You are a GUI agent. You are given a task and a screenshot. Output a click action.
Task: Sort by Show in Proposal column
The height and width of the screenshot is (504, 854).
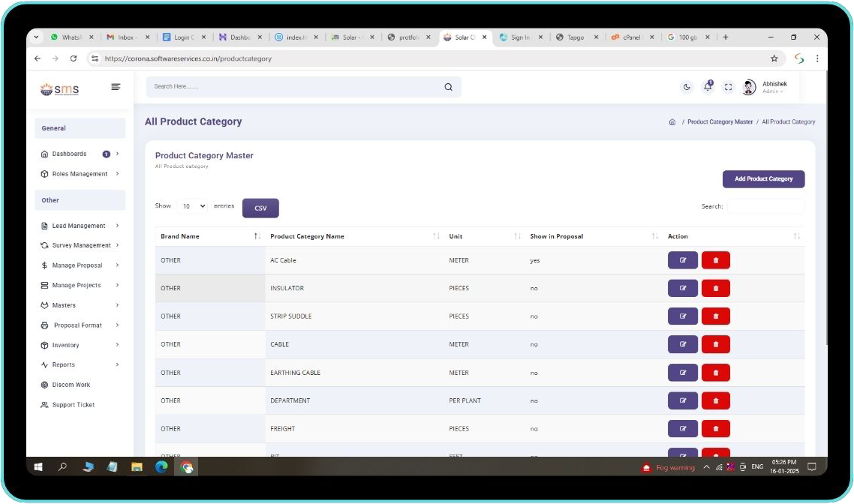(594, 236)
